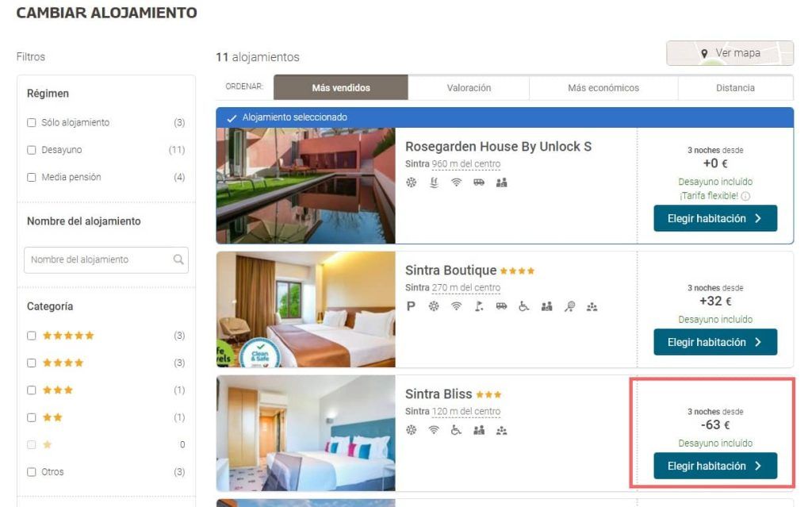Click Elegir habitación for Rosegarden House

(715, 218)
